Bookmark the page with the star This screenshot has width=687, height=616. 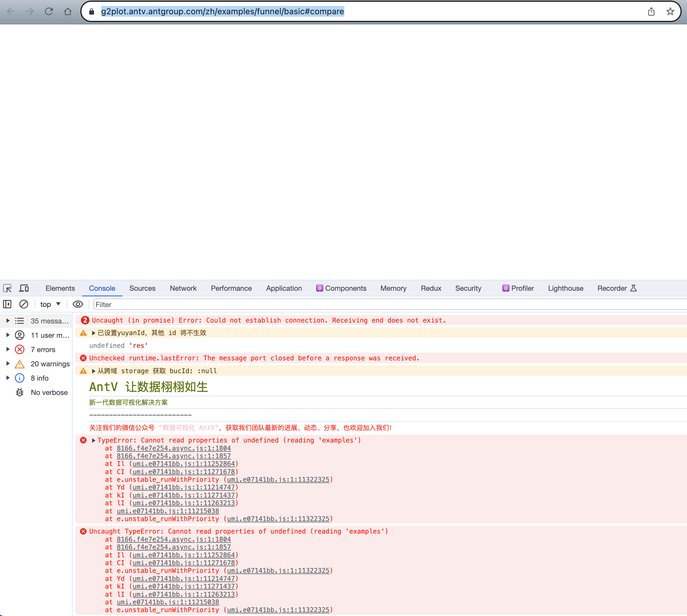[x=670, y=11]
